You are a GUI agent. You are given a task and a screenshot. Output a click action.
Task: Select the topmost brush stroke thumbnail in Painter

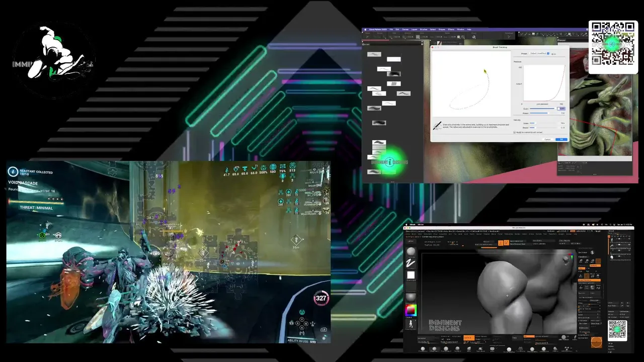click(374, 54)
